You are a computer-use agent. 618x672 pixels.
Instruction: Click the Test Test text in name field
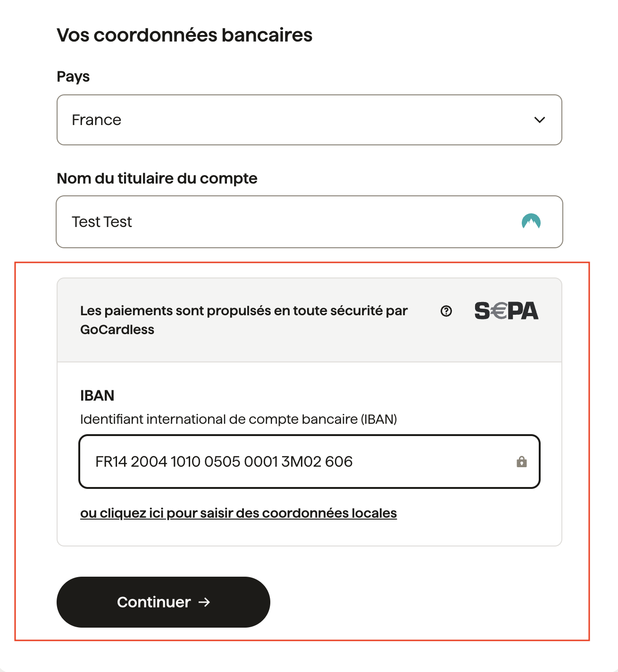pos(102,222)
